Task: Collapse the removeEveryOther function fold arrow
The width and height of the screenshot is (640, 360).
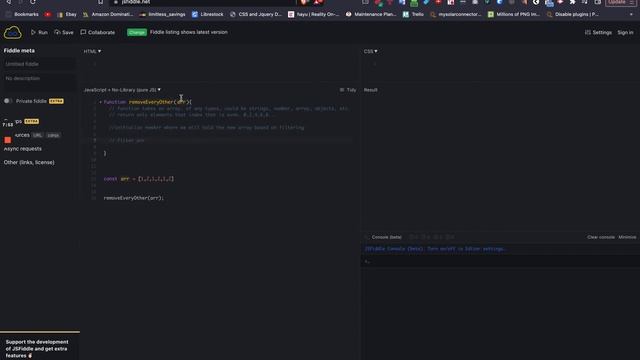Action: click(x=100, y=102)
